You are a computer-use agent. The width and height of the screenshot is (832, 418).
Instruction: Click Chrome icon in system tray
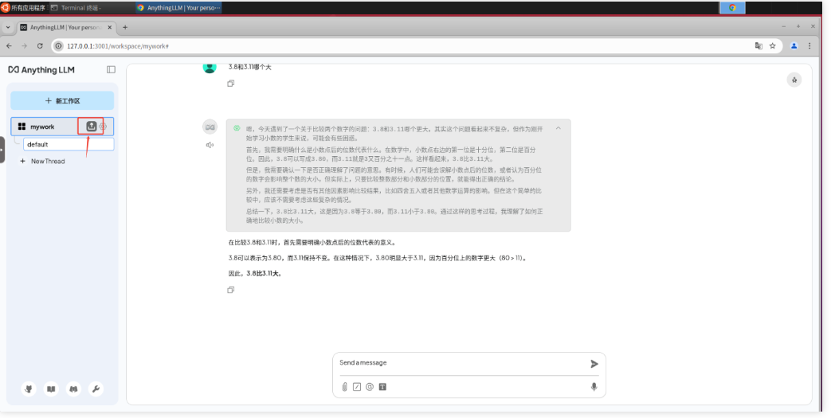point(732,7)
